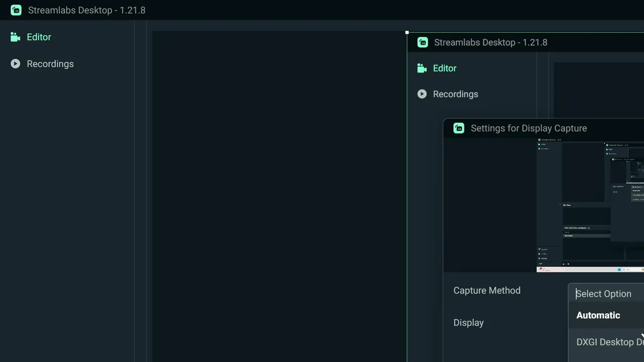The height and width of the screenshot is (362, 644).
Task: Click the Streamlabs logo in the main title bar
Action: [16, 10]
